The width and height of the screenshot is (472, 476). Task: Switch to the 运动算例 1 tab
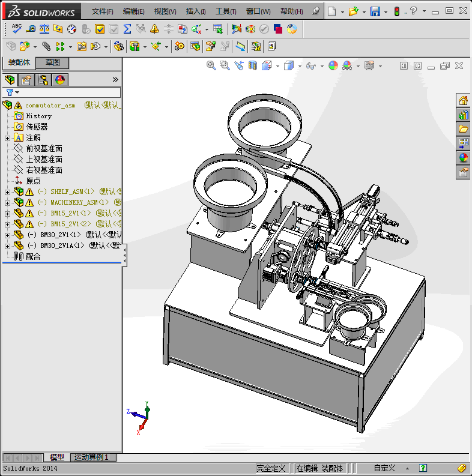[92, 457]
